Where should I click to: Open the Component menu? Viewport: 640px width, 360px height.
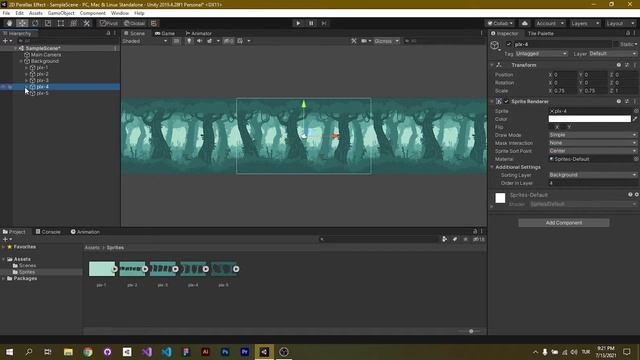point(93,13)
